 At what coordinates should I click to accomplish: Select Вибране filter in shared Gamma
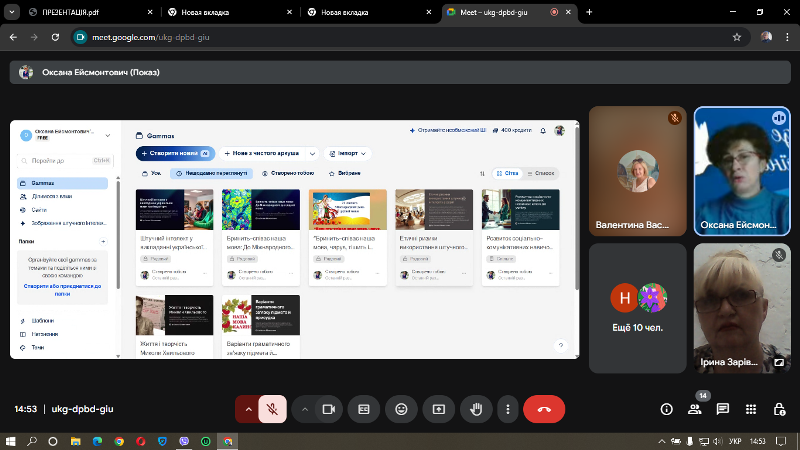[x=345, y=173]
